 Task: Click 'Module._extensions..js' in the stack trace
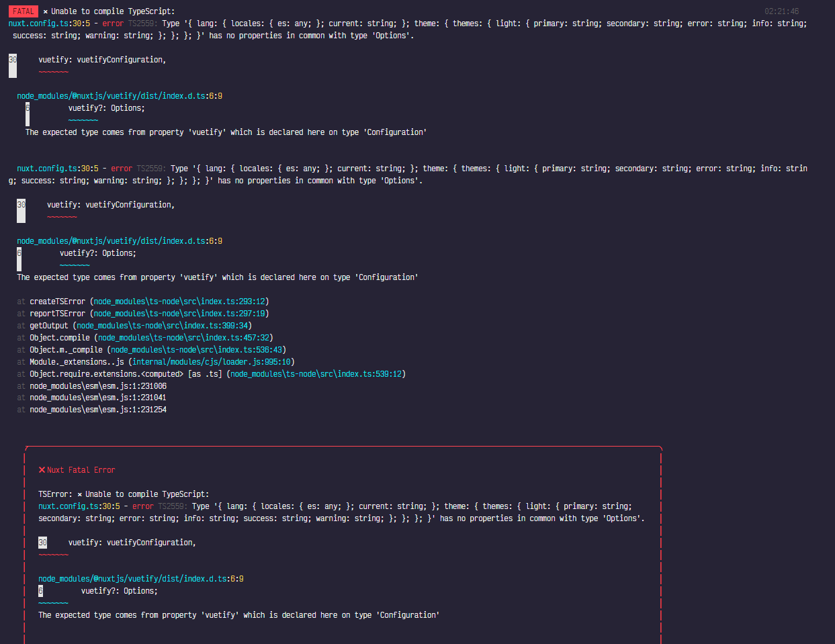pos(77,362)
